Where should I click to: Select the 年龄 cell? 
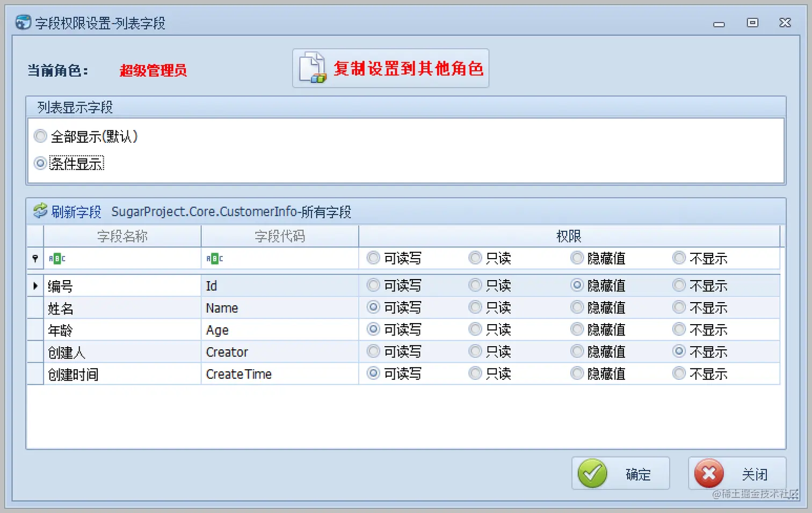coord(122,329)
